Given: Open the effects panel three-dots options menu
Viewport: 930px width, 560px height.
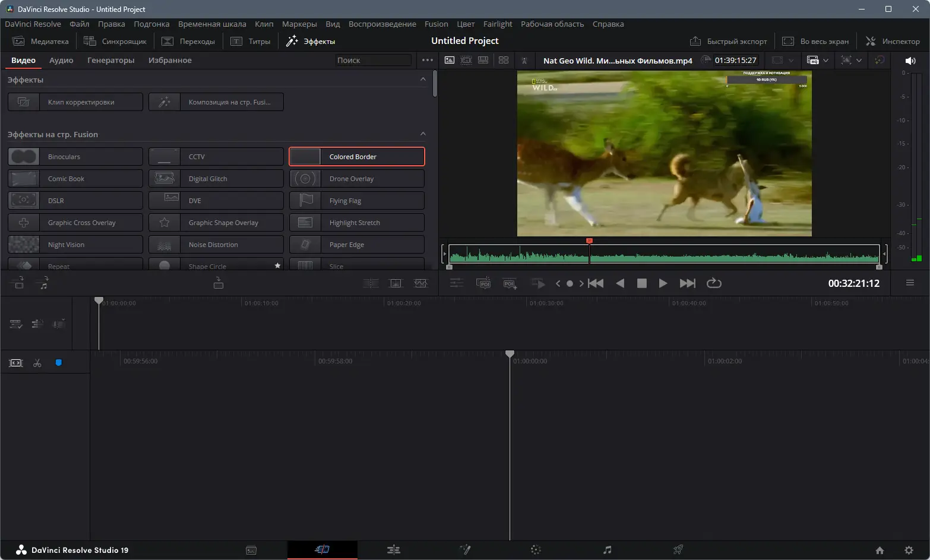Looking at the screenshot, I should pyautogui.click(x=427, y=60).
